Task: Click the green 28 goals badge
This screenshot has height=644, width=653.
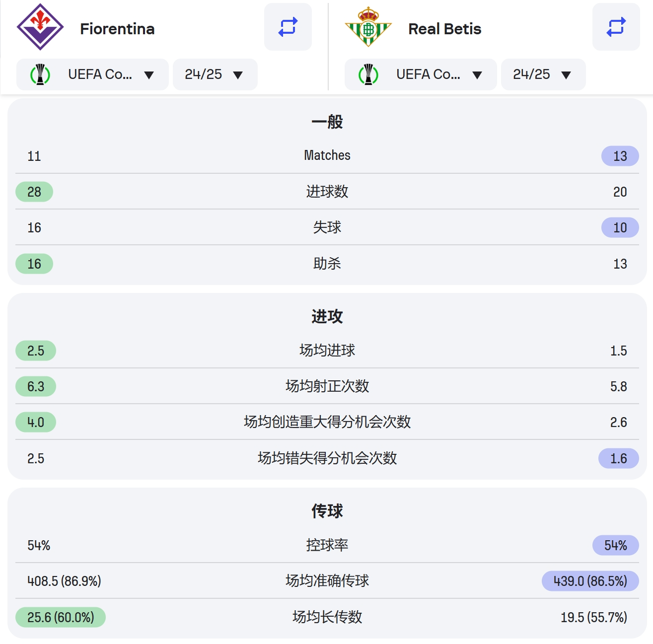Action: [x=34, y=192]
